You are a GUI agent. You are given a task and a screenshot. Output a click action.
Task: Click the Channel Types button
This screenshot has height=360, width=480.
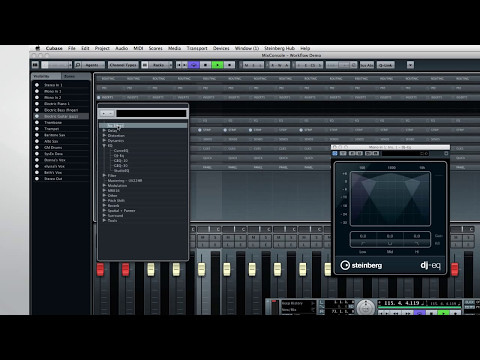pyautogui.click(x=123, y=65)
